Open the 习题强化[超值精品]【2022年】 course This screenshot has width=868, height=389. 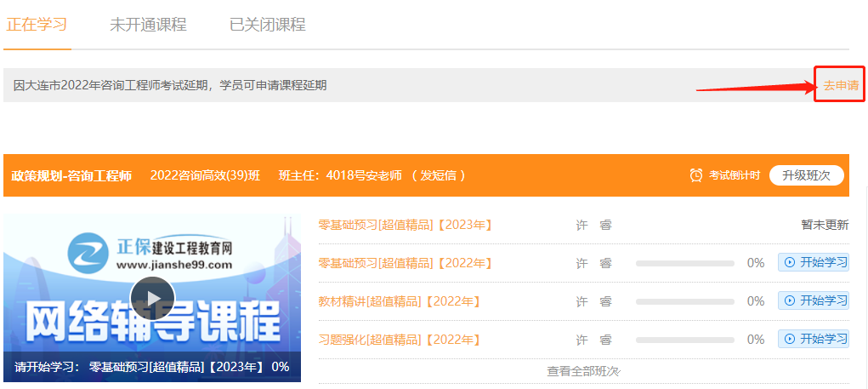pos(400,340)
